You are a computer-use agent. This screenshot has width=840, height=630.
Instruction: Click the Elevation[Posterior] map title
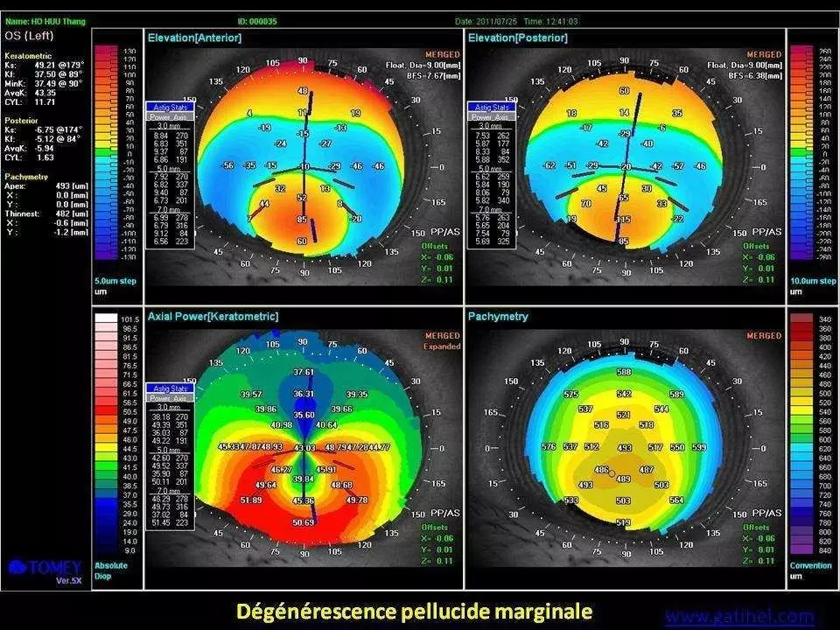click(x=518, y=38)
